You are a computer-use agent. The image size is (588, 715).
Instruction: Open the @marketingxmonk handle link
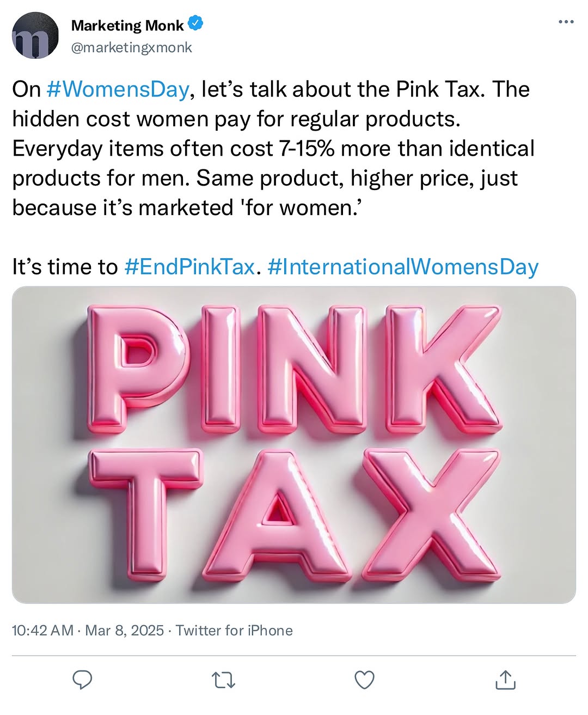(x=131, y=48)
